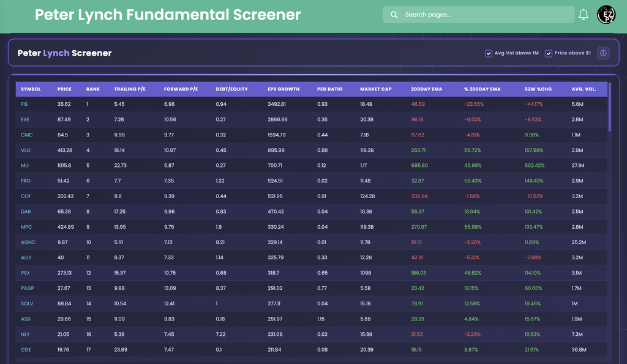
Task: Select FRO 52W change 149.43%
Action: pos(534,181)
